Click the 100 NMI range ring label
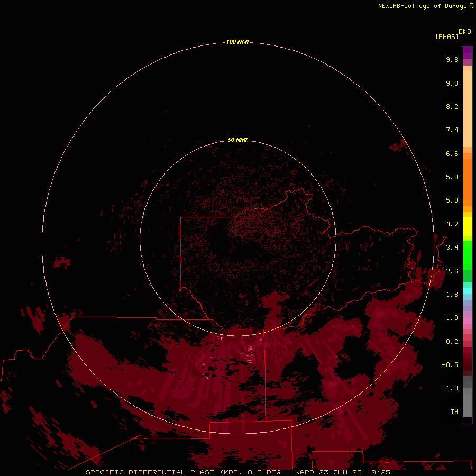Screen dimensions: 476x476 click(237, 42)
